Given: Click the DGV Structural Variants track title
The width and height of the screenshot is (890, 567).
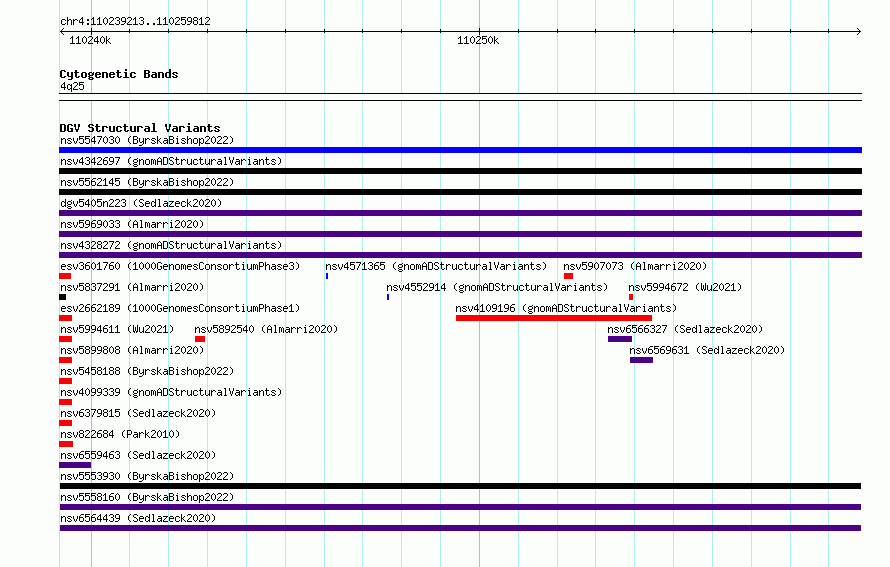Looking at the screenshot, I should click(x=140, y=128).
